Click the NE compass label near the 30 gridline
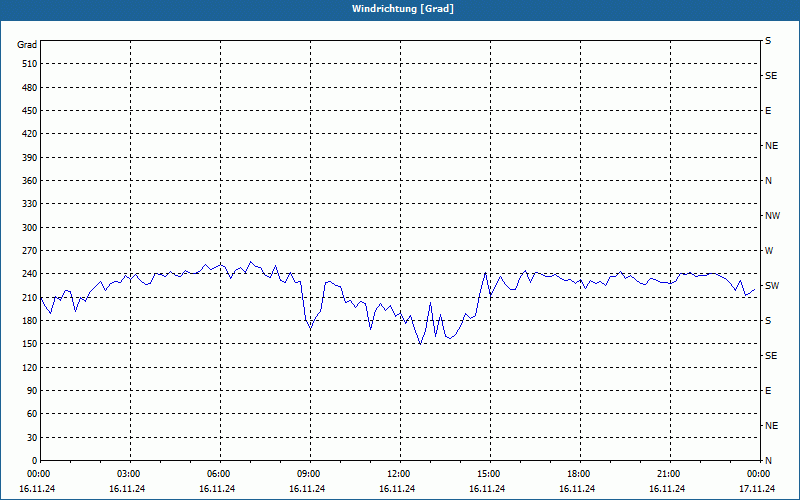 click(771, 426)
